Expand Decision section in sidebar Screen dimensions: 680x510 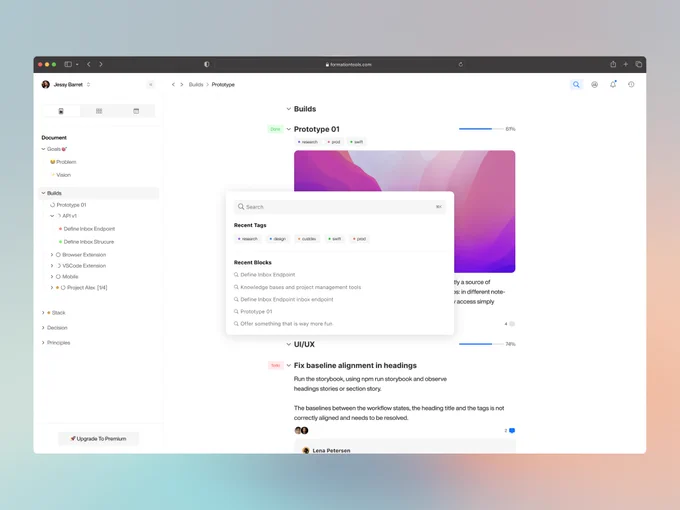pos(43,328)
